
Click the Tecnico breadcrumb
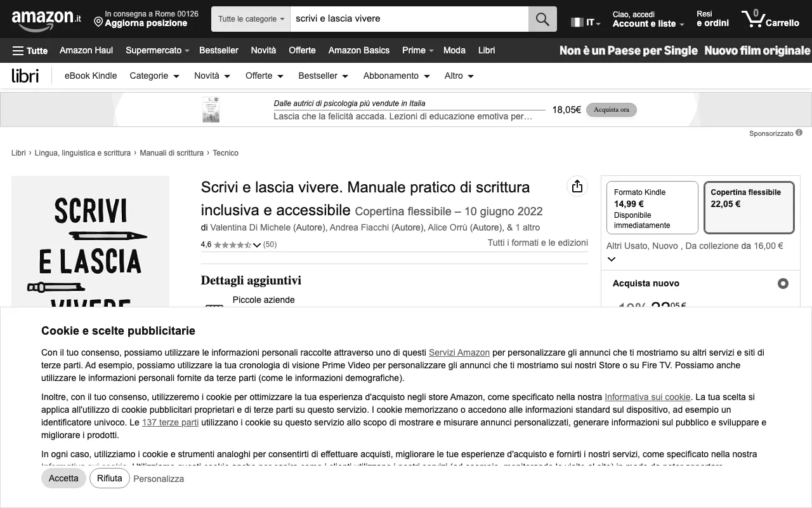pyautogui.click(x=226, y=153)
